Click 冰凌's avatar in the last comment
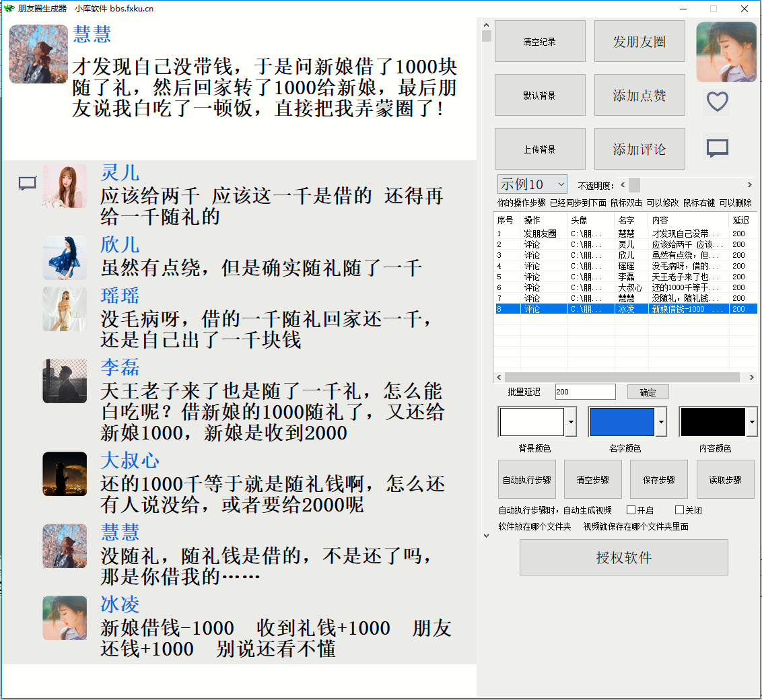This screenshot has width=762, height=700. click(x=65, y=618)
